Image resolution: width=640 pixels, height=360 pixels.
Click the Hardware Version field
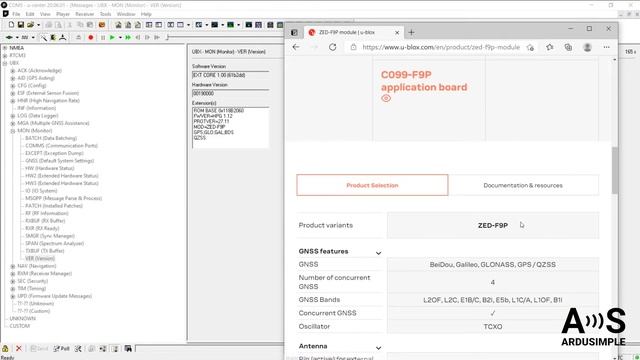tap(231, 93)
